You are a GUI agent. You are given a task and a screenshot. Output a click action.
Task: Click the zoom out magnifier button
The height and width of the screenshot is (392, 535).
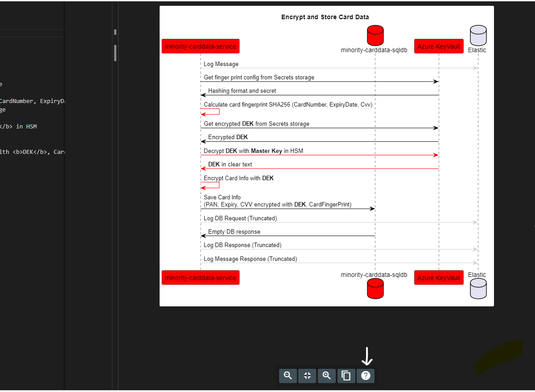[x=288, y=375]
